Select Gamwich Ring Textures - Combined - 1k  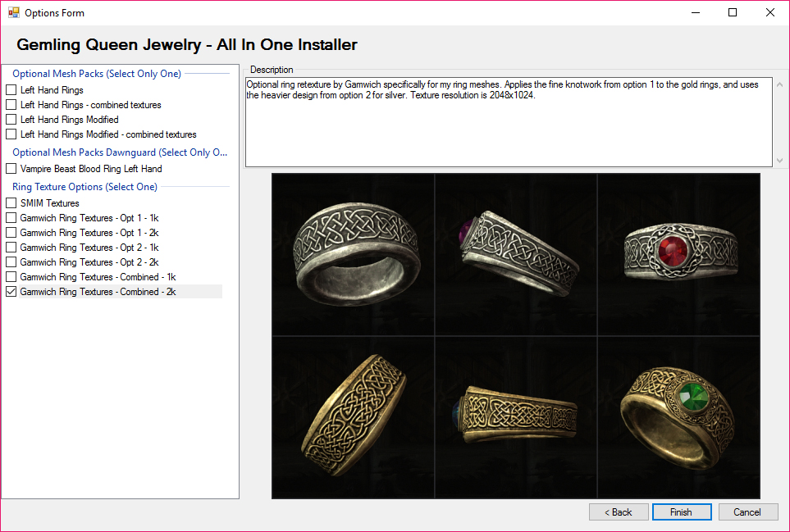tap(11, 277)
